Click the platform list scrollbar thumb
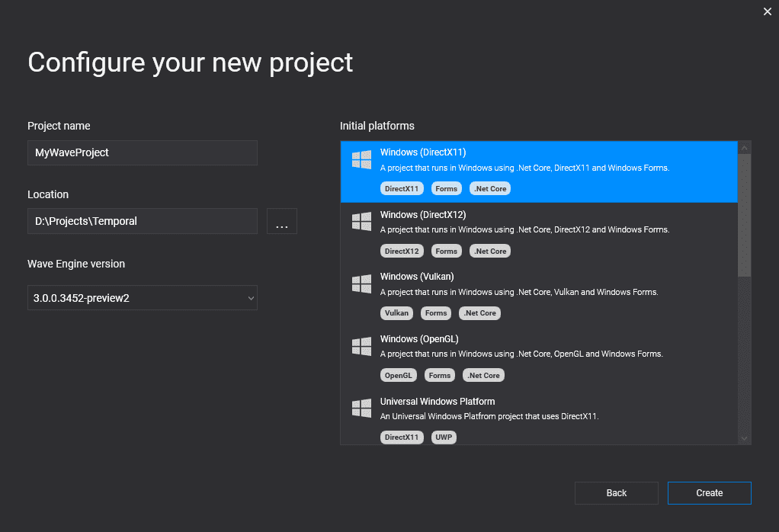The image size is (779, 532). [744, 215]
